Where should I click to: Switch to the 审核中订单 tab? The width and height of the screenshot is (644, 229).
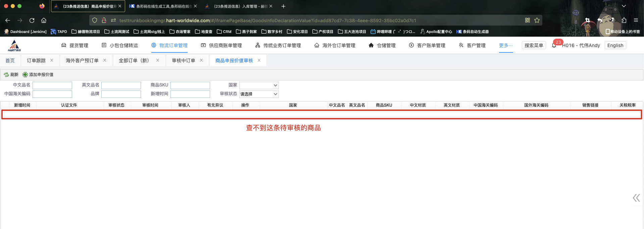point(183,61)
